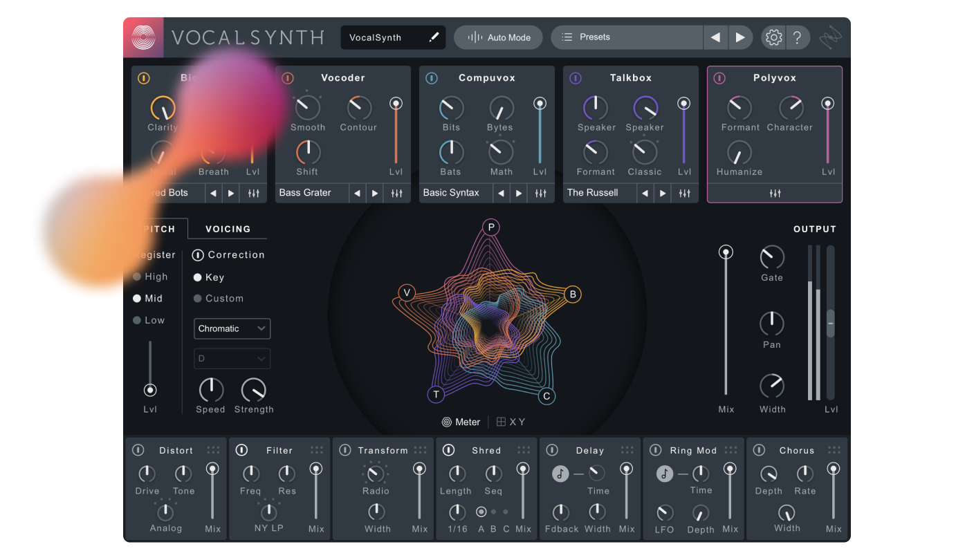
Task: Select the Mid register option
Action: coord(148,299)
